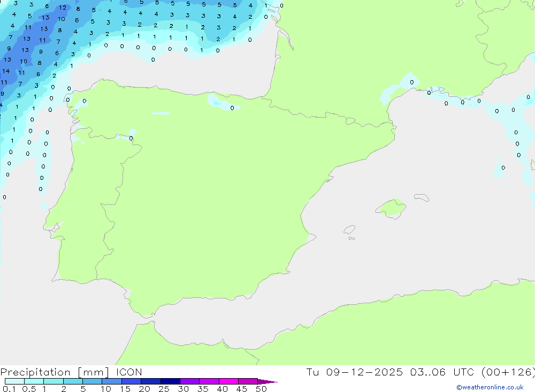
Task: Click the 0.1–0.5 mm legend swatch
Action: [x=14, y=381]
